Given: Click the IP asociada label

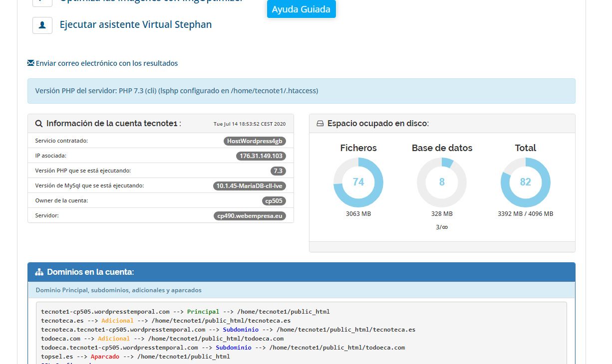Looking at the screenshot, I should click(x=50, y=156).
